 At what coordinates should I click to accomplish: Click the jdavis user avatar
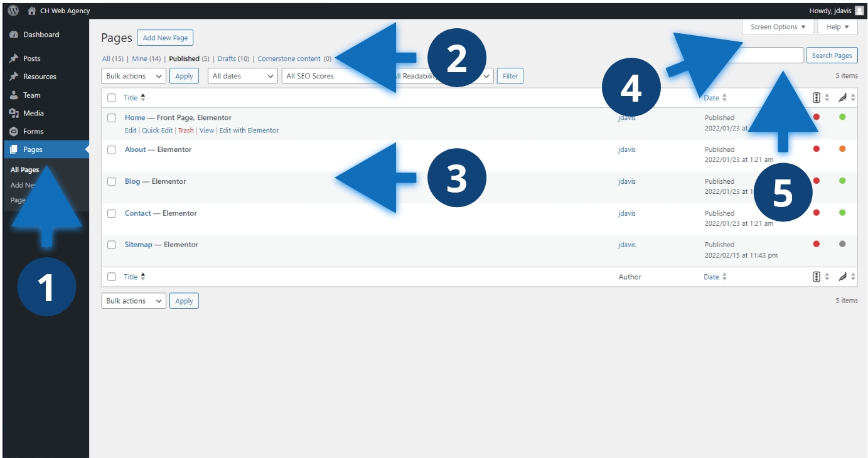coord(859,11)
